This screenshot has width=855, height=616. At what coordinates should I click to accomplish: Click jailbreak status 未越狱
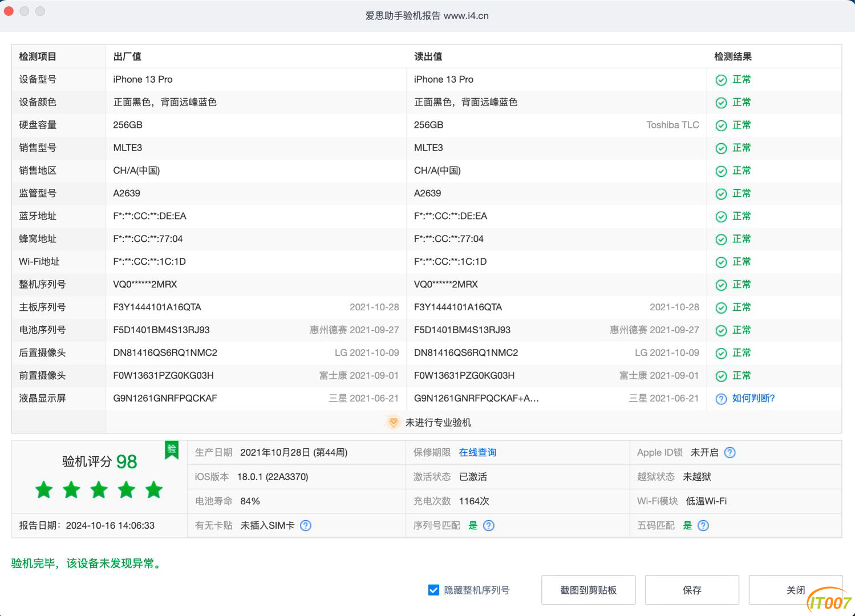pyautogui.click(x=697, y=477)
